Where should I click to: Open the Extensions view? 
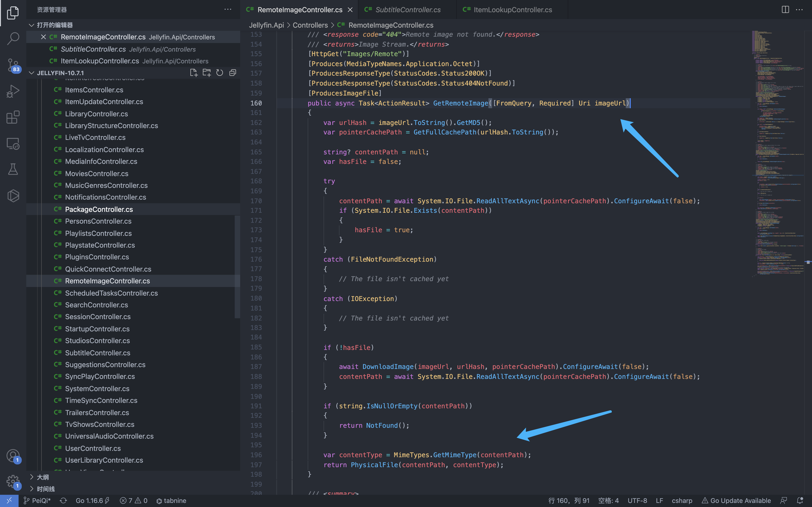(x=13, y=117)
